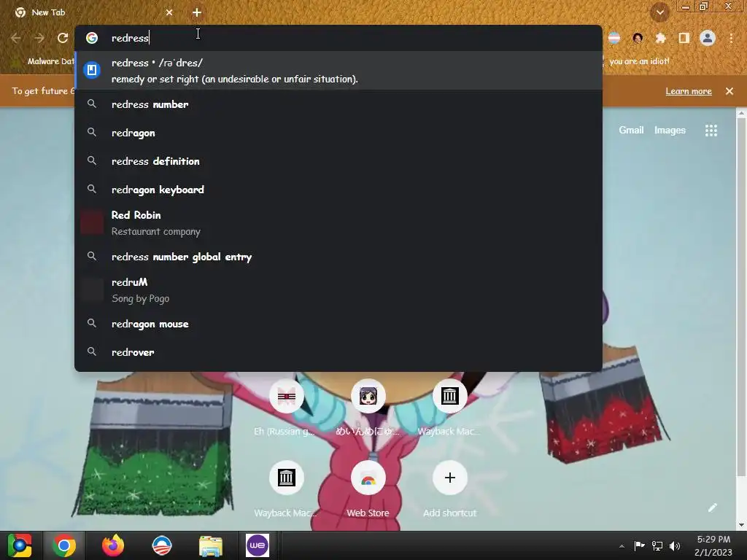Open the Start button on taskbar
This screenshot has height=560, width=747.
(20, 545)
